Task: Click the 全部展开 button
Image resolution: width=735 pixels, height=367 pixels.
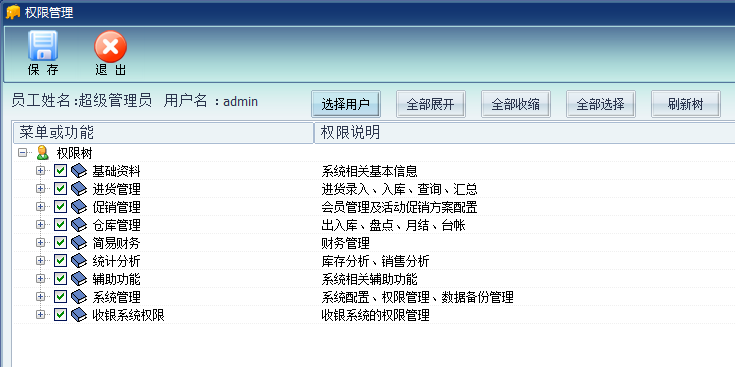Action: 431,104
